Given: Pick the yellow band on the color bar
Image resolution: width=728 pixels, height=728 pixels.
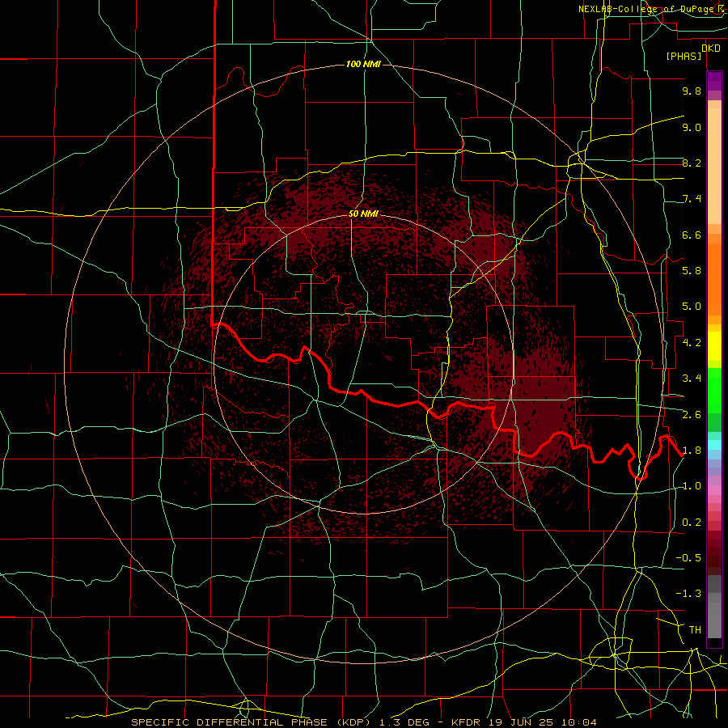Looking at the screenshot, I should 714,346.
